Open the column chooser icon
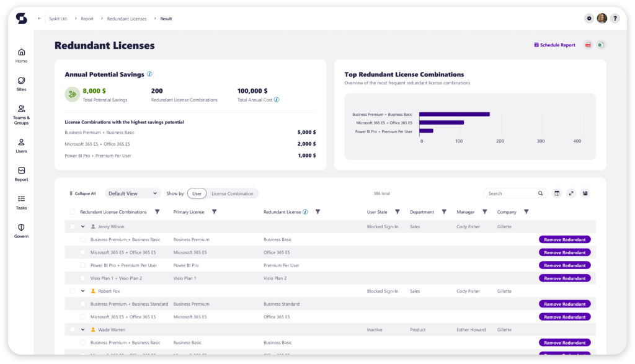This screenshot has width=635, height=364. pyautogui.click(x=557, y=193)
